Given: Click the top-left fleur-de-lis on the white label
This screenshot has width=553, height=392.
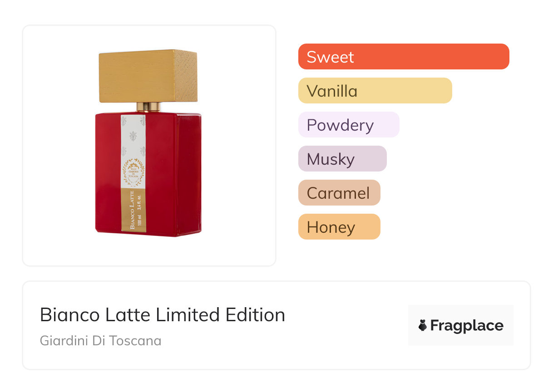Looking at the screenshot, I should click(x=124, y=120).
